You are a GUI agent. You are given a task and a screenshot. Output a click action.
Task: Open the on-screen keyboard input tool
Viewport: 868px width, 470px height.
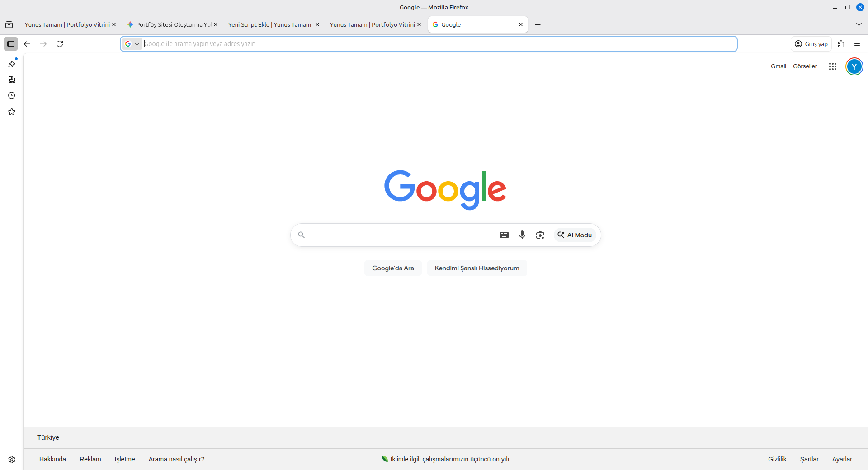pos(504,235)
